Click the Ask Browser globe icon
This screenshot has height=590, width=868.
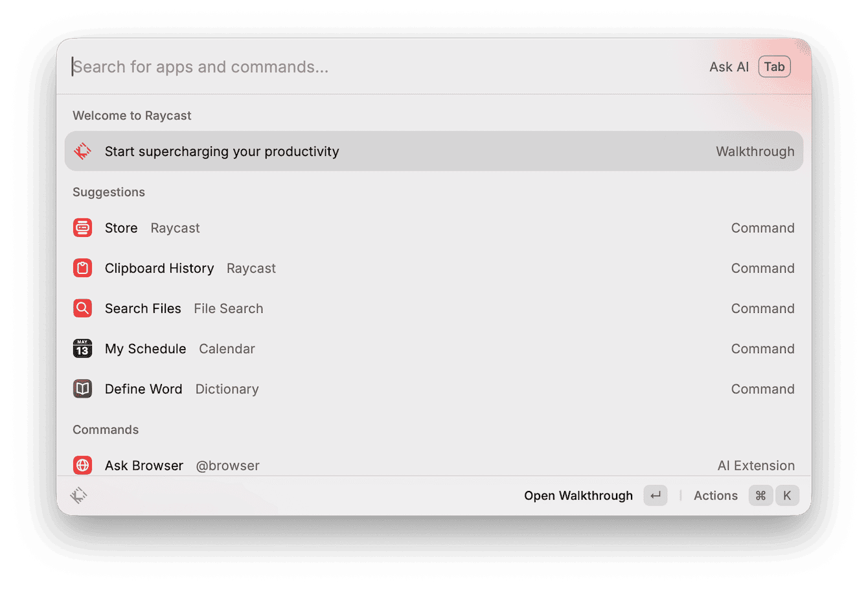pyautogui.click(x=82, y=465)
